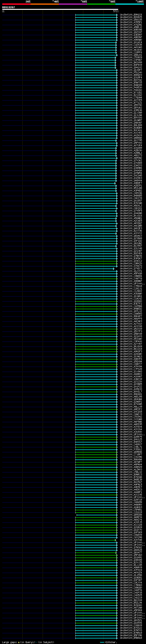
Task: Select the UniRef100_A2TV10 label
Action: tap(131, 324)
